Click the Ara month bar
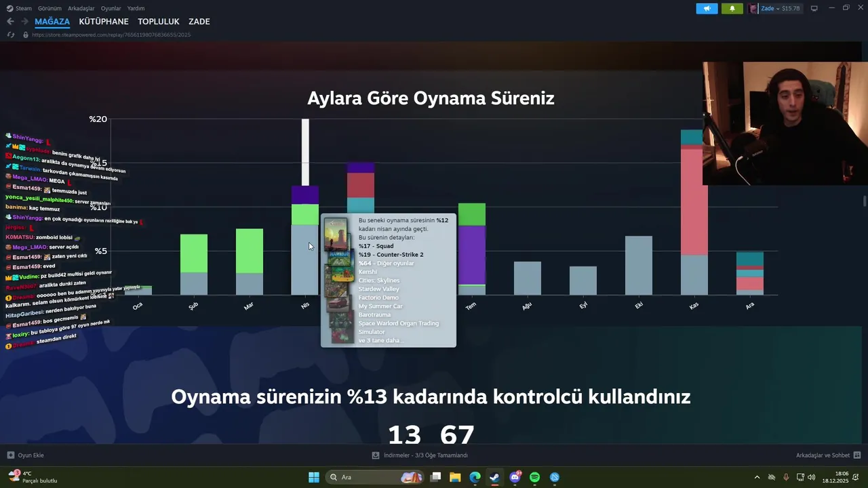This screenshot has height=488, width=868. coord(750,273)
